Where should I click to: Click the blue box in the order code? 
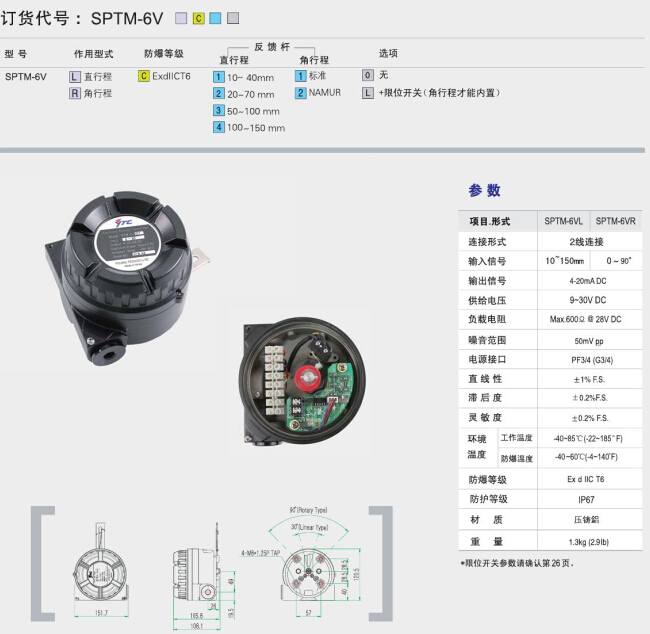coord(215,18)
